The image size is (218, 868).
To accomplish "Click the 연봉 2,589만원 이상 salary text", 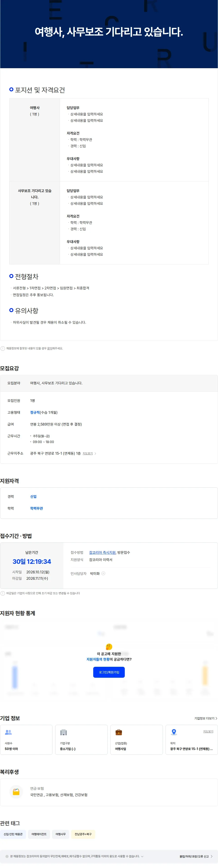I will pyautogui.click(x=56, y=424).
